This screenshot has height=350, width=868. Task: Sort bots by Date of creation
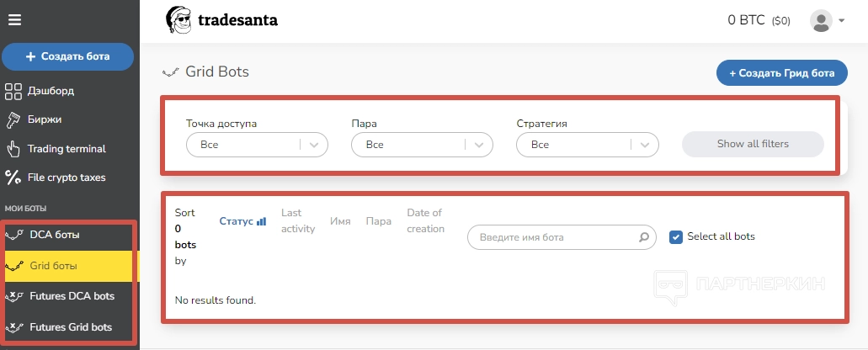[425, 221]
